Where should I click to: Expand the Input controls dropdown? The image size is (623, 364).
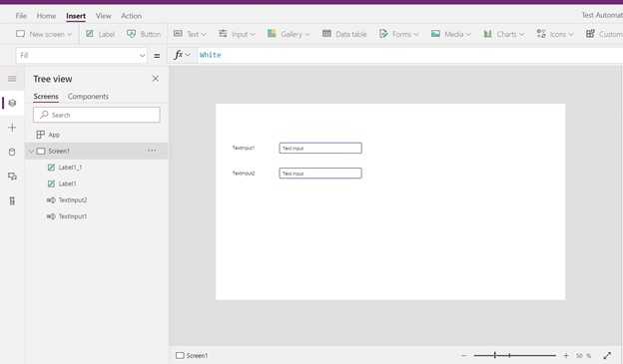[x=237, y=34]
